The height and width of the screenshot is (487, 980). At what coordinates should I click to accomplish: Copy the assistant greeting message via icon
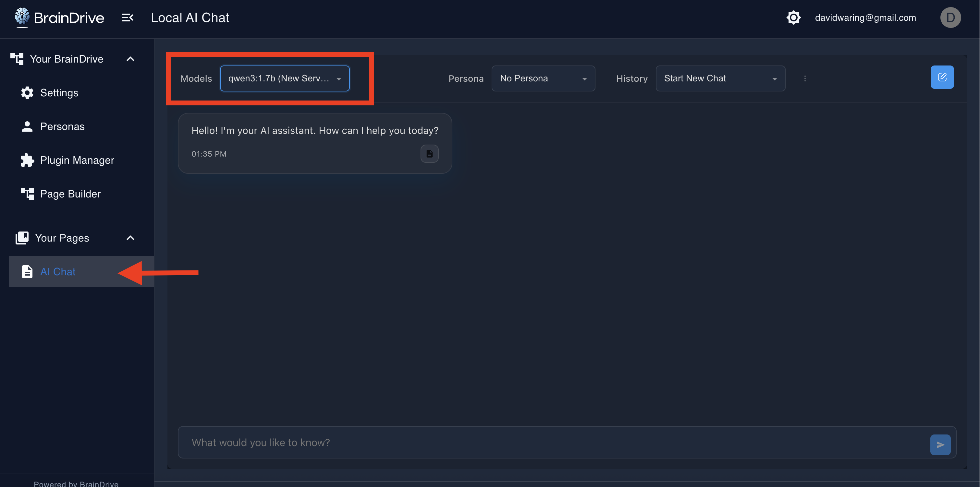pyautogui.click(x=429, y=154)
